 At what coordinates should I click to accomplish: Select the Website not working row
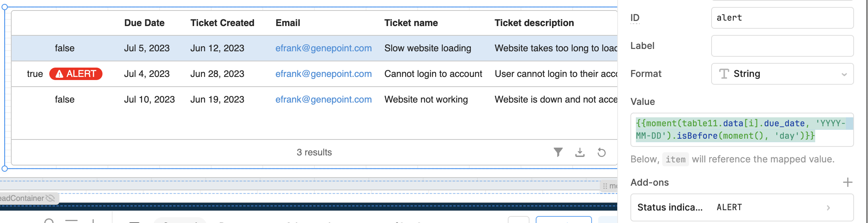314,99
